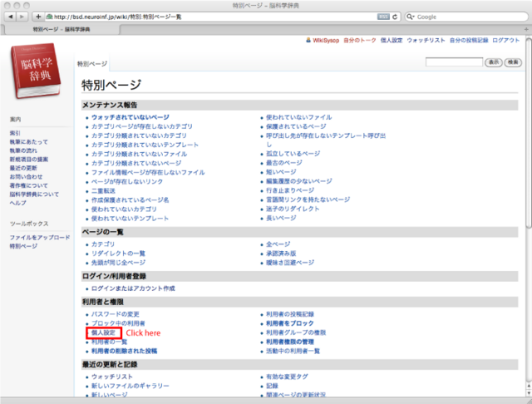532x404 pixels.
Task: Click the reload icon in address bar
Action: coord(396,17)
